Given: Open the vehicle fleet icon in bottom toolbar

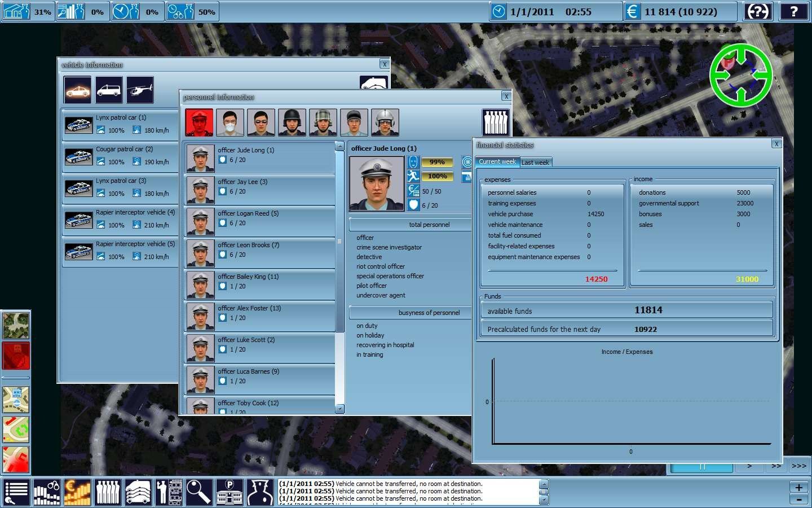Looking at the screenshot, I should [x=138, y=492].
